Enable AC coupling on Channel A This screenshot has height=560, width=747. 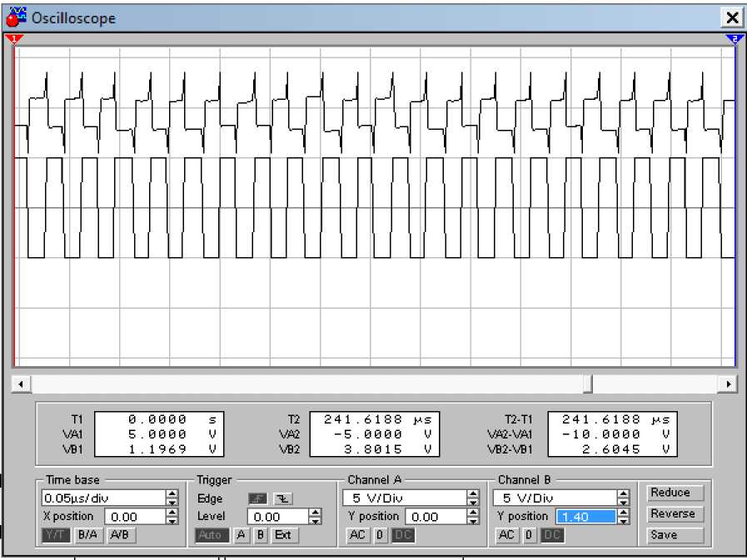point(358,535)
